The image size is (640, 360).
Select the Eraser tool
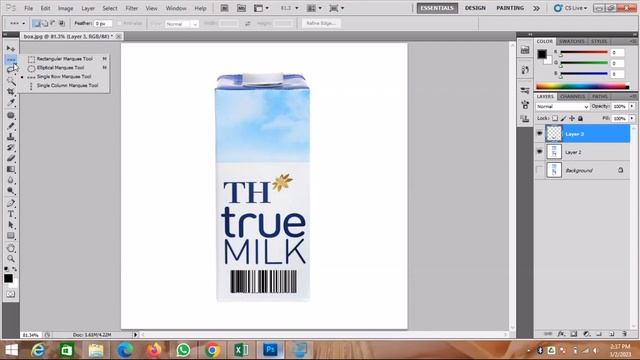[x=11, y=158]
